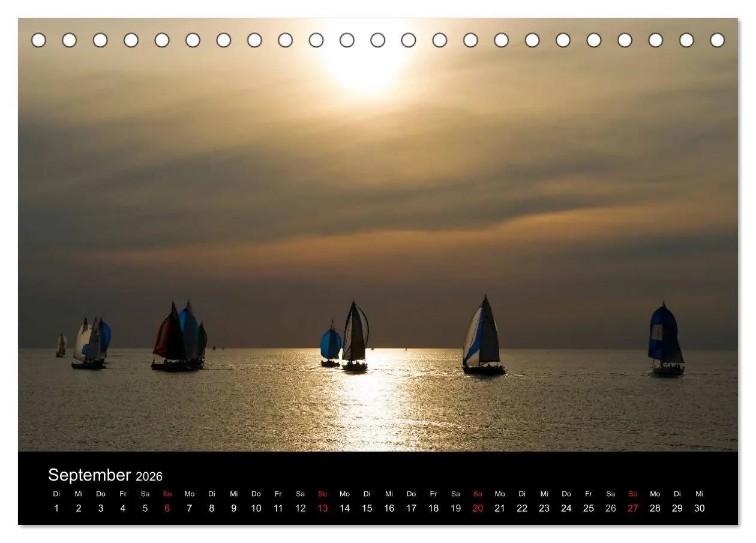Select date 3 in the calendar row

(x=101, y=508)
